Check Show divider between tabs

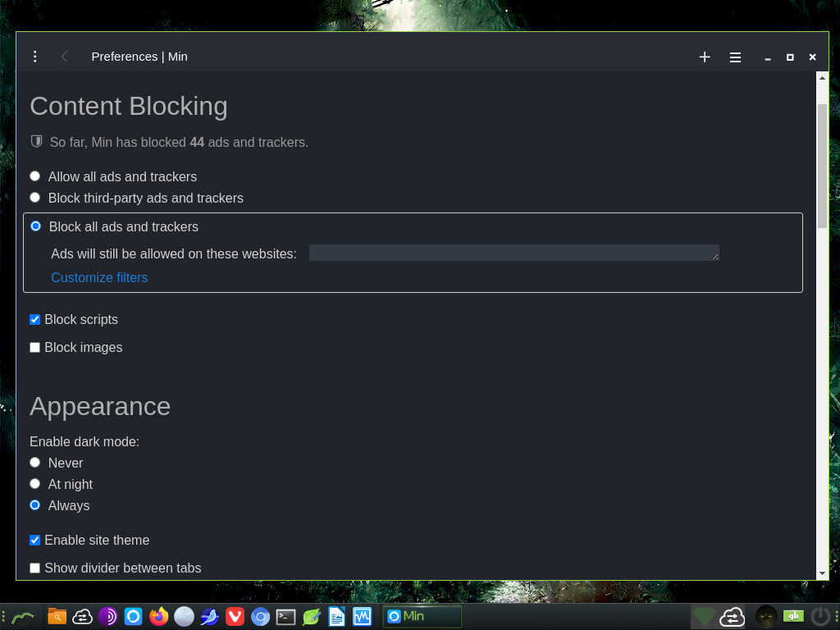tap(34, 568)
